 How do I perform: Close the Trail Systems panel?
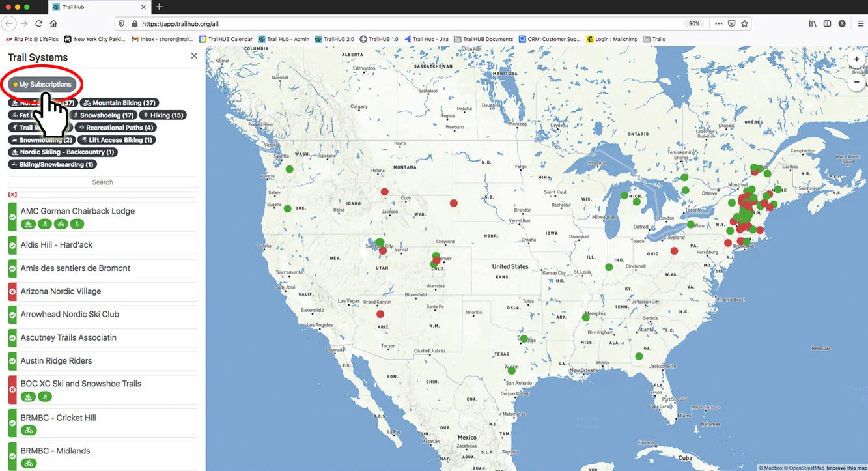pos(194,56)
